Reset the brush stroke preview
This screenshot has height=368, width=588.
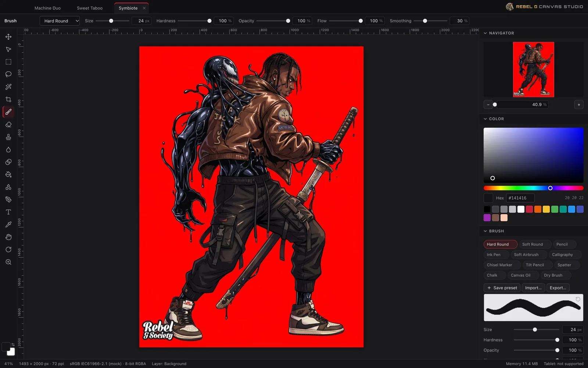pyautogui.click(x=578, y=299)
